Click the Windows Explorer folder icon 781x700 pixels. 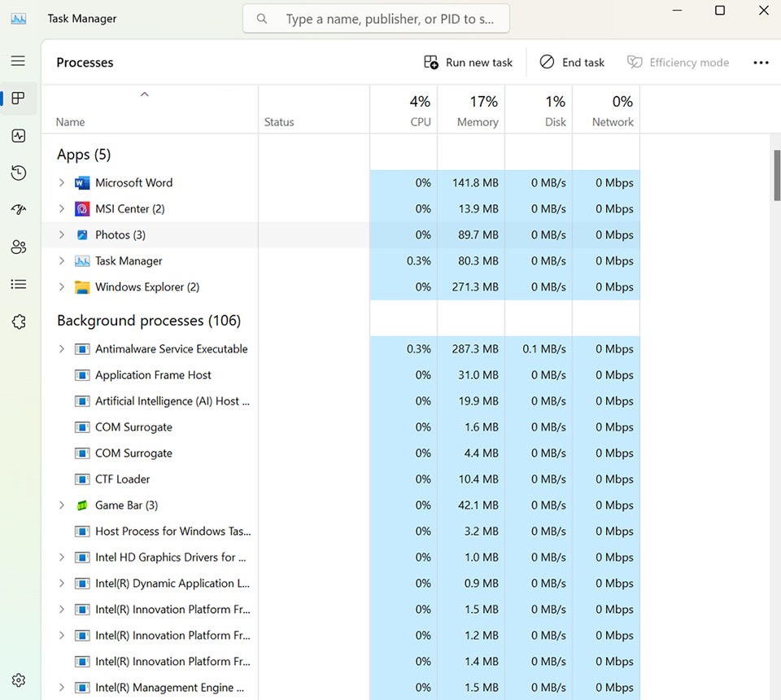[82, 287]
